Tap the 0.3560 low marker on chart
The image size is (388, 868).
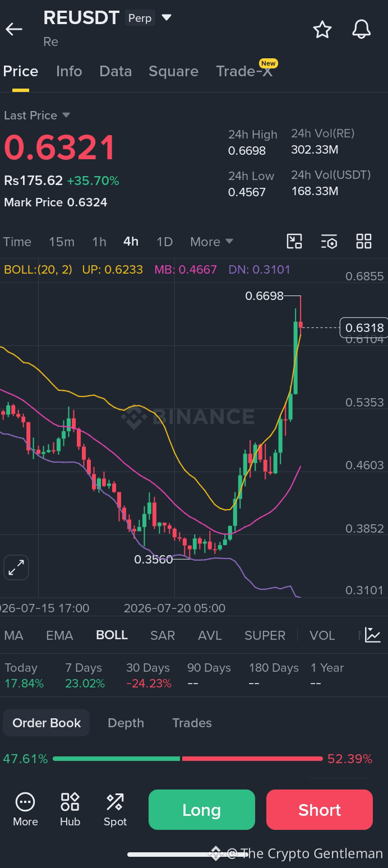(154, 559)
